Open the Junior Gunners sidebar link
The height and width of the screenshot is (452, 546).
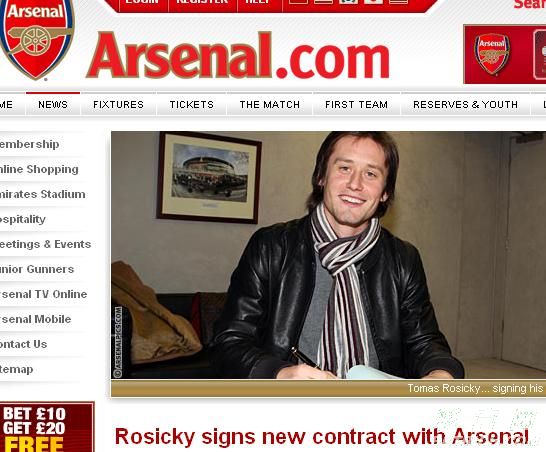37,269
